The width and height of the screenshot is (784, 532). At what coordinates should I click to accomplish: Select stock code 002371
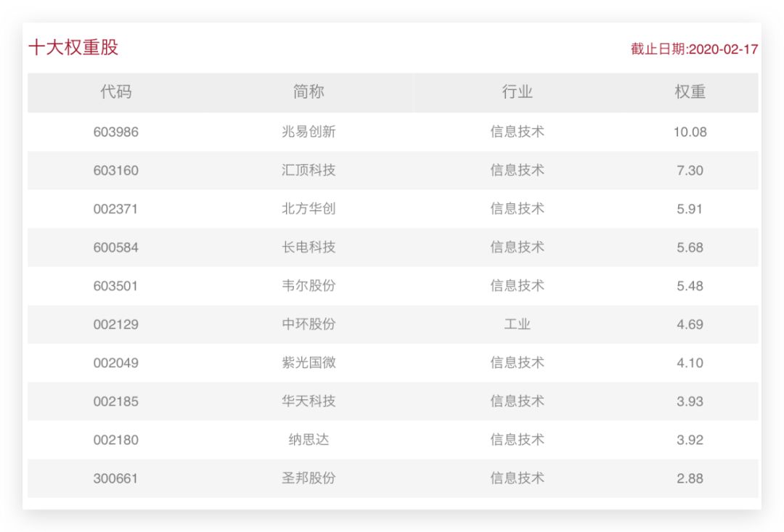115,209
